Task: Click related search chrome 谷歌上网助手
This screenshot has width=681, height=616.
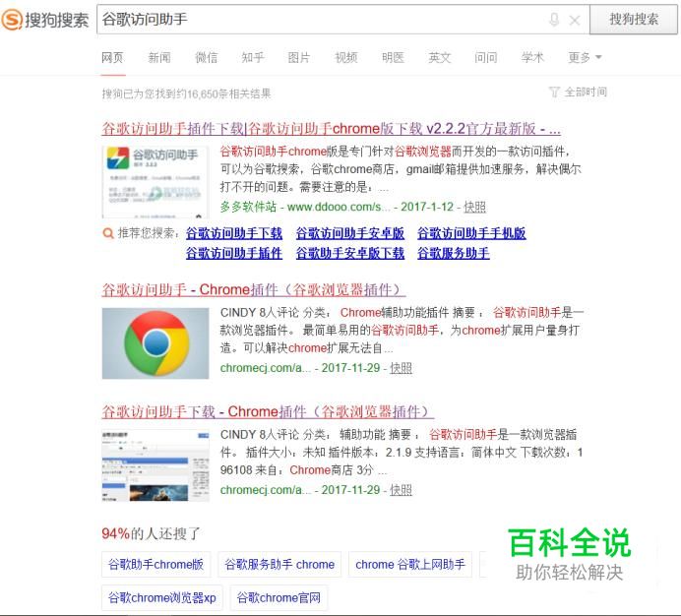Action: tap(410, 564)
